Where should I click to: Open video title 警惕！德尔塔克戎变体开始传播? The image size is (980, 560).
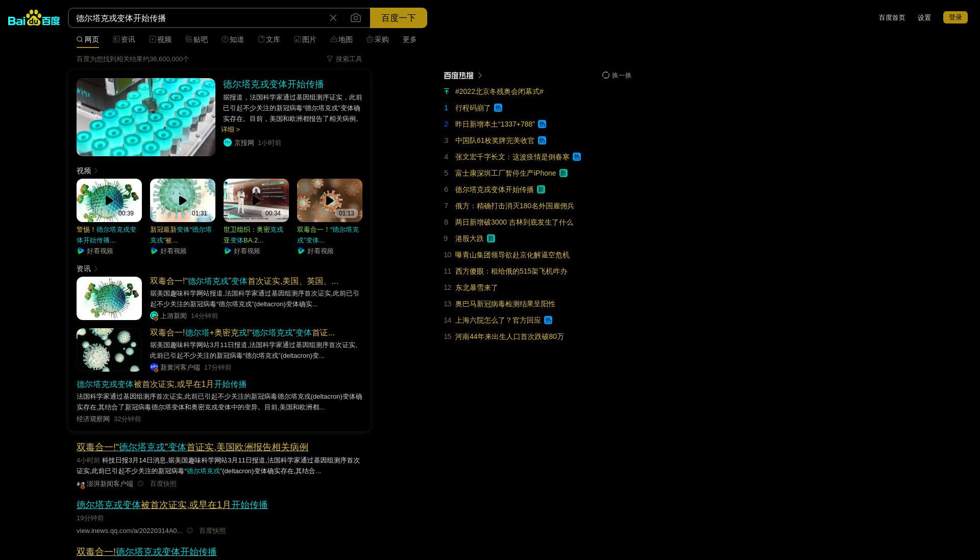tap(108, 235)
